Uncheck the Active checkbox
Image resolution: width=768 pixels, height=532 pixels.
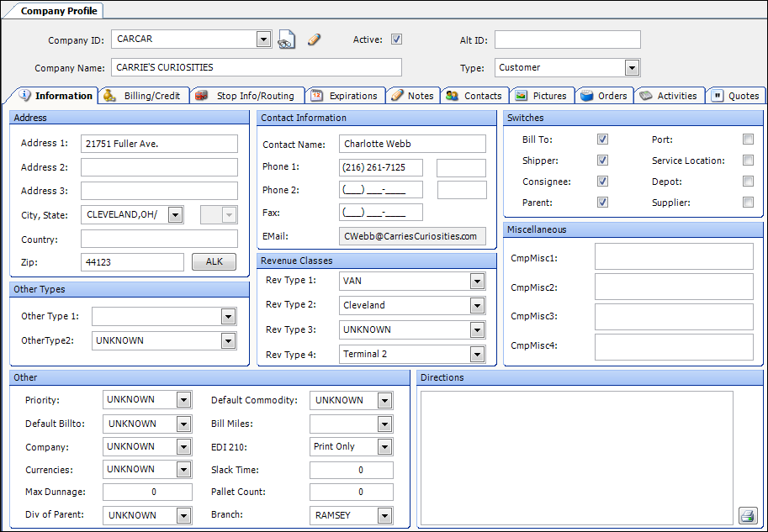point(397,40)
